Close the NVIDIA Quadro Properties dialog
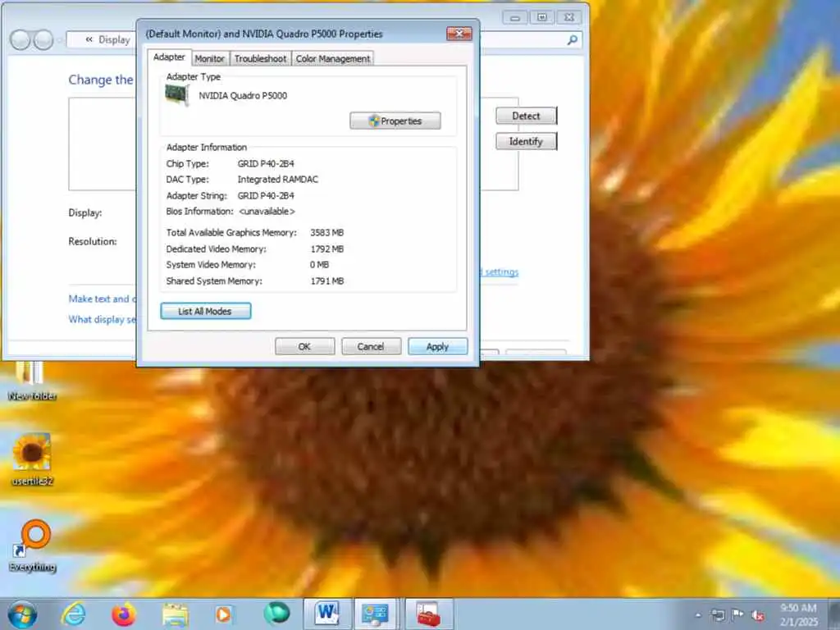The image size is (840, 630). point(459,34)
